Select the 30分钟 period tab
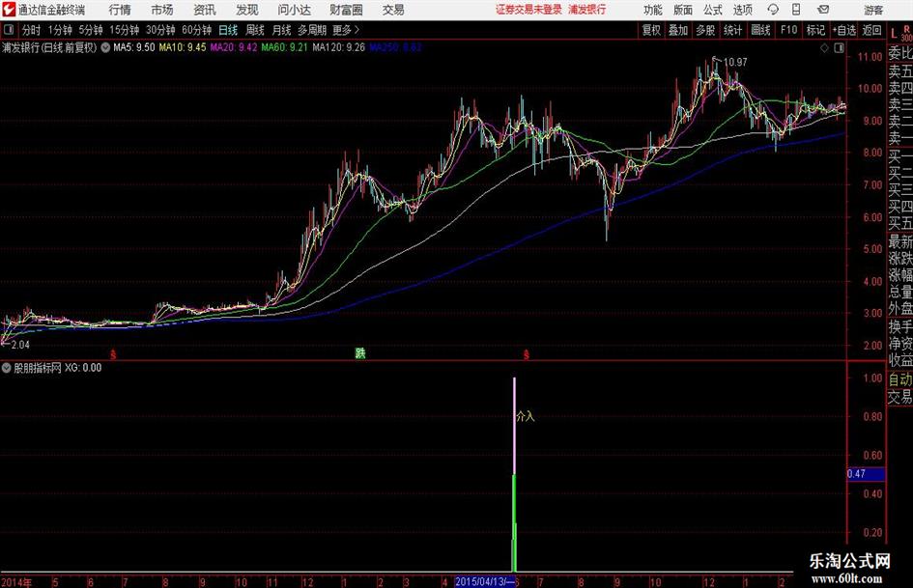 [160, 30]
